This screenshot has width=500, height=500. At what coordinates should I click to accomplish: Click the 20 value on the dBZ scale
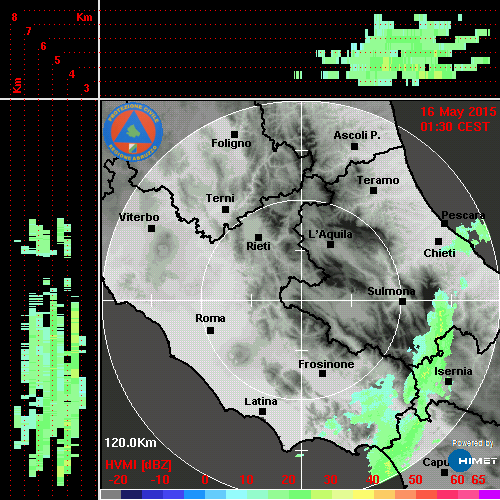pos(288,480)
